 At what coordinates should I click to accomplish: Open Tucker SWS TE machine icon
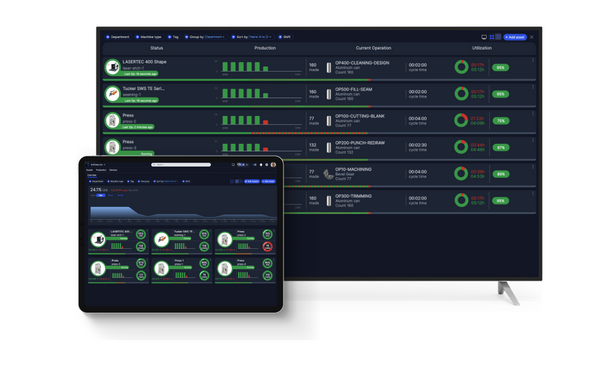[x=112, y=94]
